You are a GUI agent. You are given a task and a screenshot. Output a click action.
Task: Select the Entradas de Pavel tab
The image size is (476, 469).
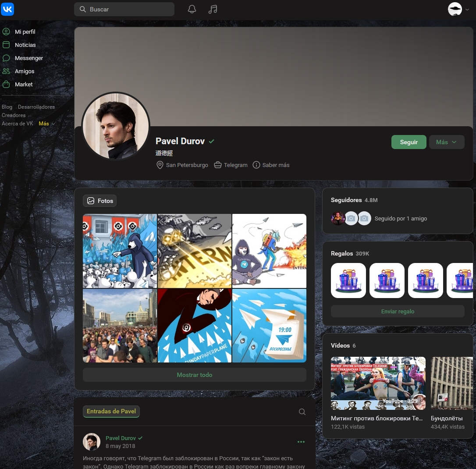(x=111, y=411)
